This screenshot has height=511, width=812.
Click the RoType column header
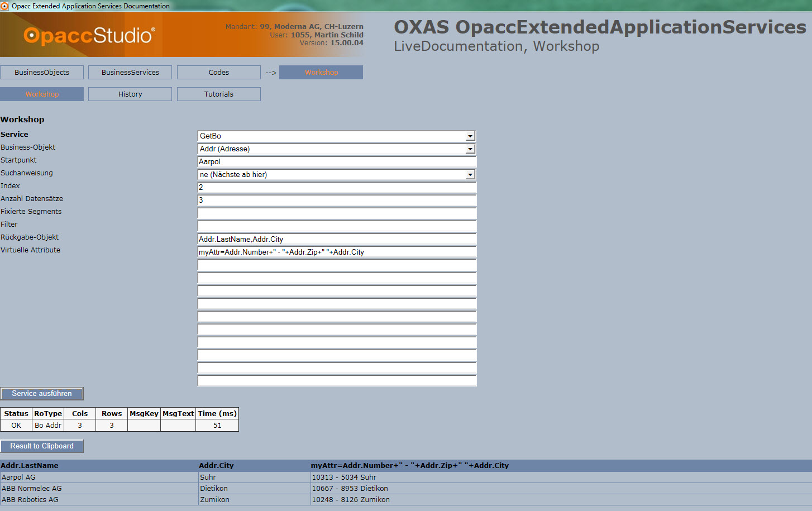click(48, 414)
